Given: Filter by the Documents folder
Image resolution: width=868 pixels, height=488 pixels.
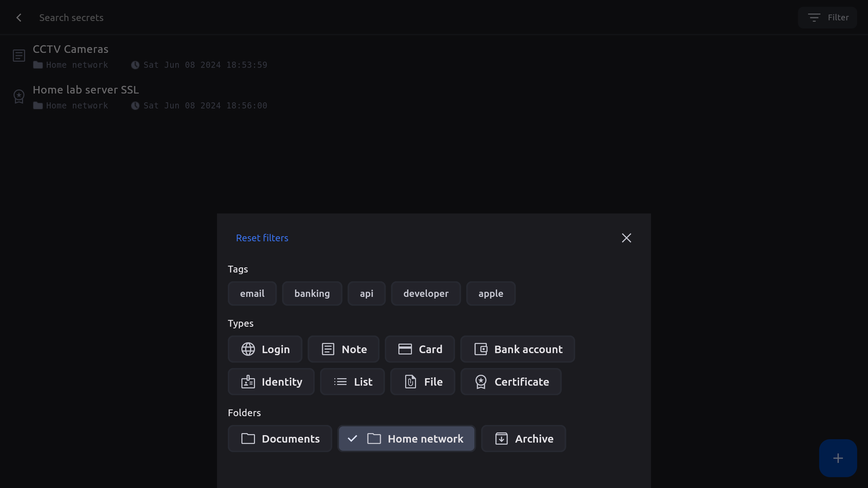Looking at the screenshot, I should click(280, 439).
